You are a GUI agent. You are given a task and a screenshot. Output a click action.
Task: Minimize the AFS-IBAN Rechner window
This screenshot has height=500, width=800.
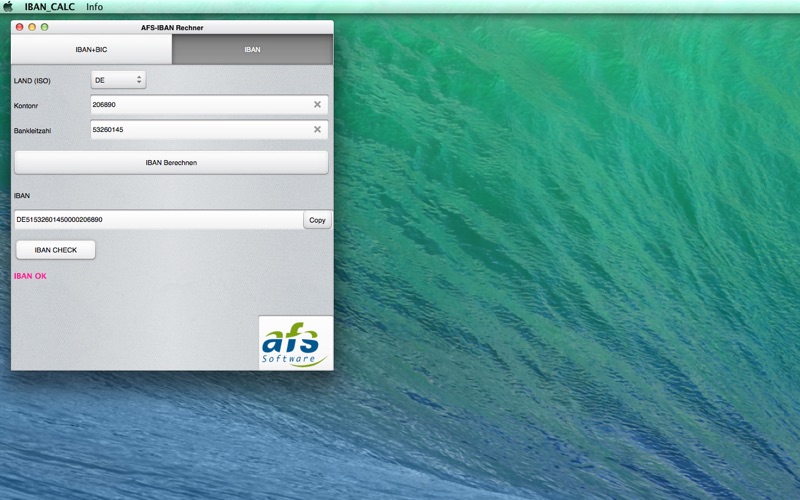pos(32,27)
